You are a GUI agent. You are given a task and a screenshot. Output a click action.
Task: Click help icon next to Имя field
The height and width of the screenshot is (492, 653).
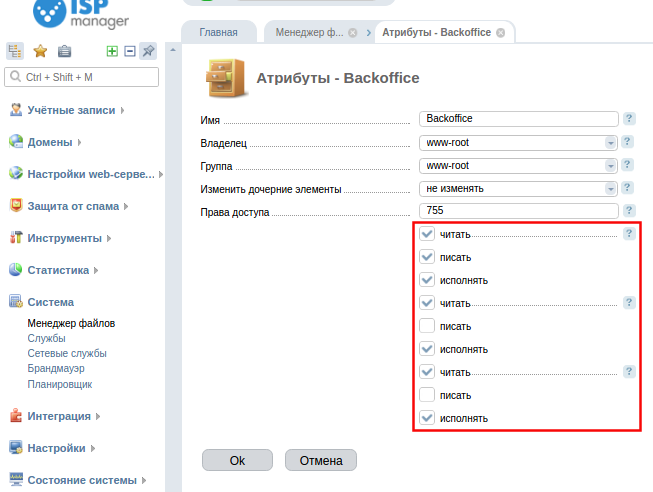click(629, 119)
